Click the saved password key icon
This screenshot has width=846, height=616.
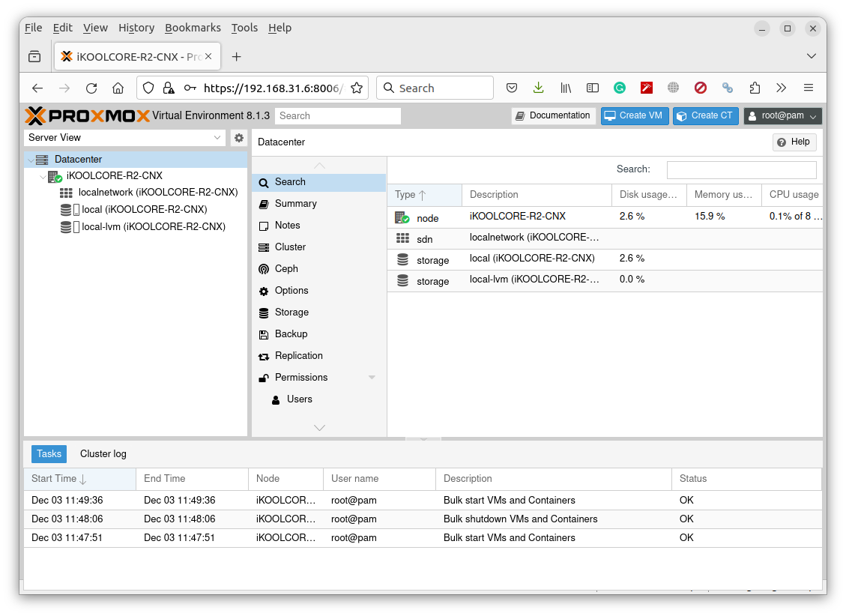[190, 88]
